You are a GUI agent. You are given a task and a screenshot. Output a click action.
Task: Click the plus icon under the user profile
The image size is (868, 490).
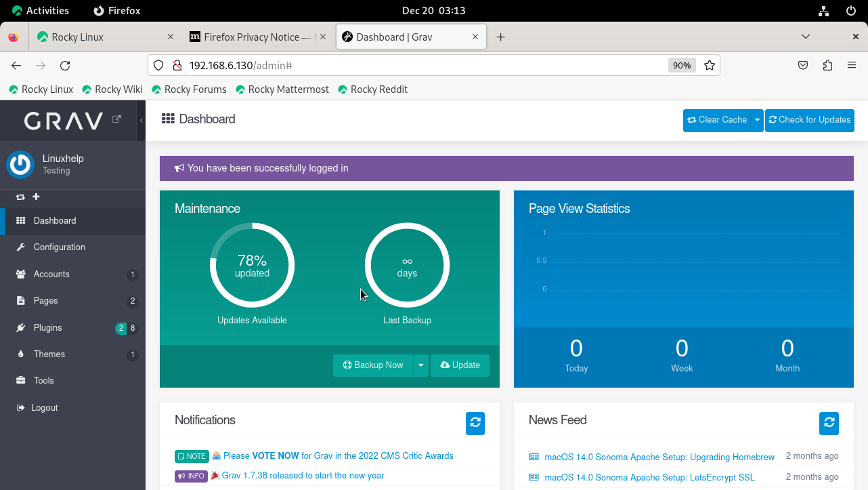36,197
